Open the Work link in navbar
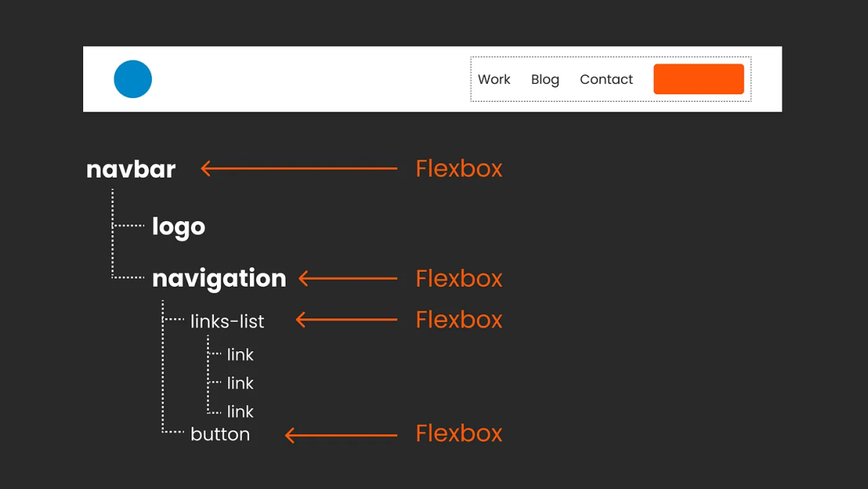This screenshot has width=868, height=489. pyautogui.click(x=494, y=79)
